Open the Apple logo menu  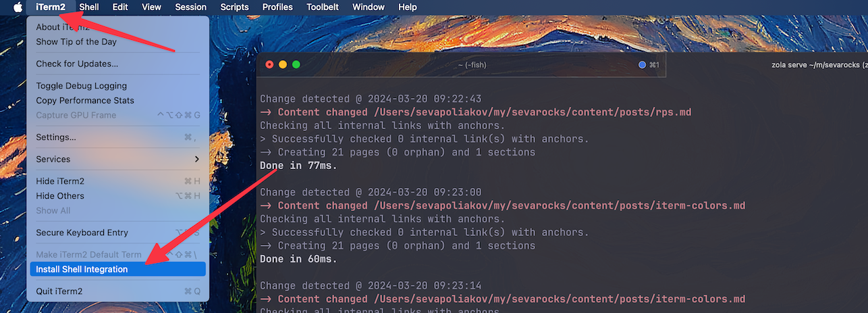[x=18, y=7]
